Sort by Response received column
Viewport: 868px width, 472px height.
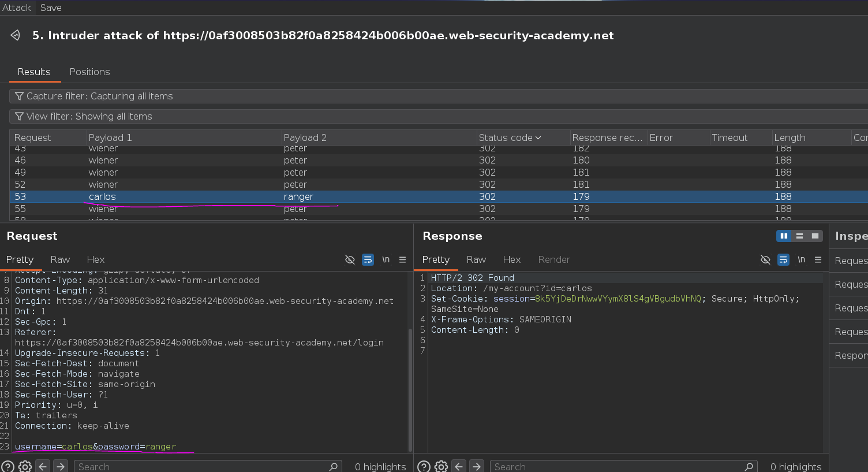click(608, 137)
